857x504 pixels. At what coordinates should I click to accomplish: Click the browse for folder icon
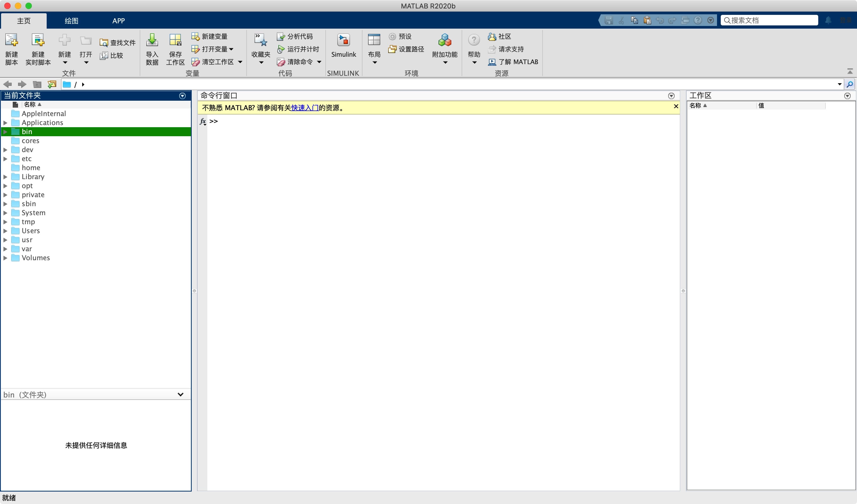click(x=52, y=84)
